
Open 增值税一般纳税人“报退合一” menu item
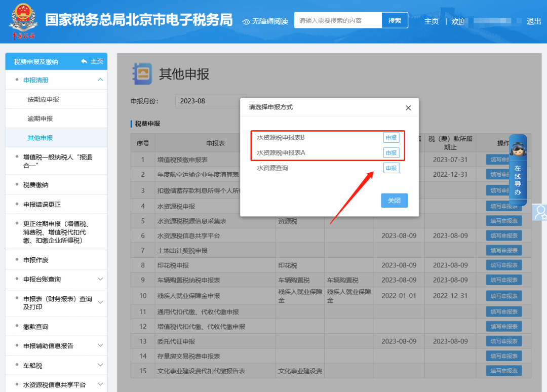(58, 161)
